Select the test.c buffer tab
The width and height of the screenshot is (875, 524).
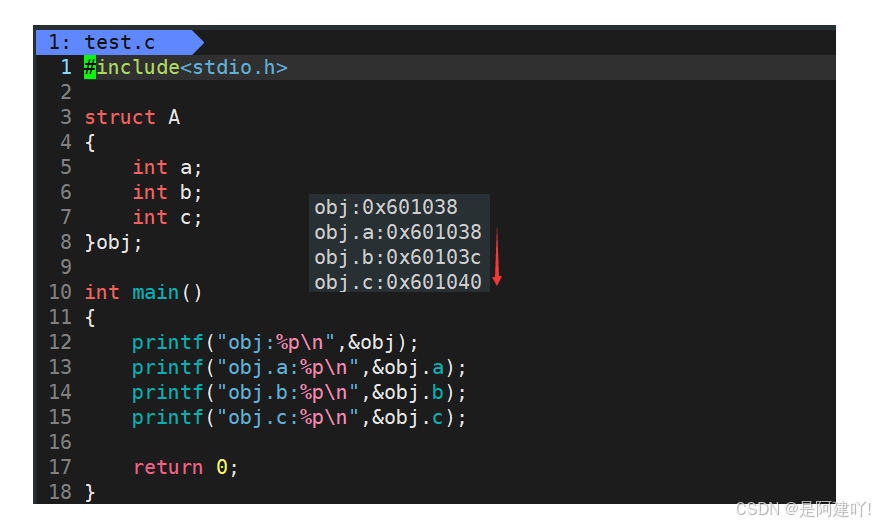tap(119, 42)
